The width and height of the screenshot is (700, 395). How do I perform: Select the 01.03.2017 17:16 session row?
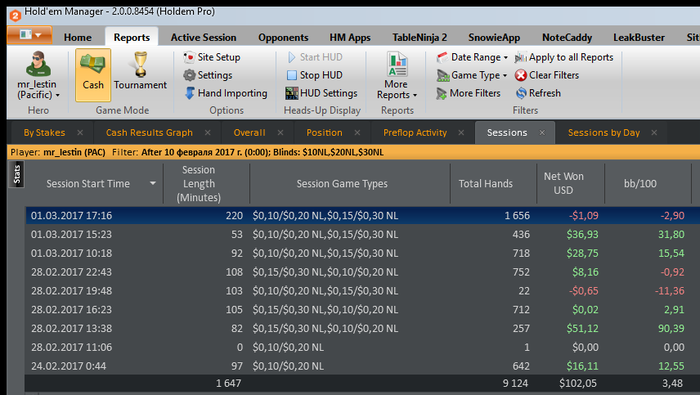pos(362,215)
